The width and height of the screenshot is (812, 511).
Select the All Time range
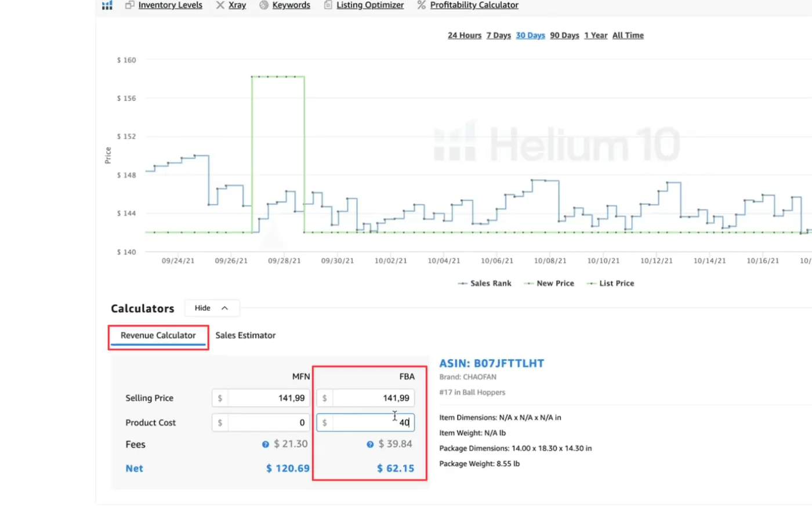tap(628, 35)
